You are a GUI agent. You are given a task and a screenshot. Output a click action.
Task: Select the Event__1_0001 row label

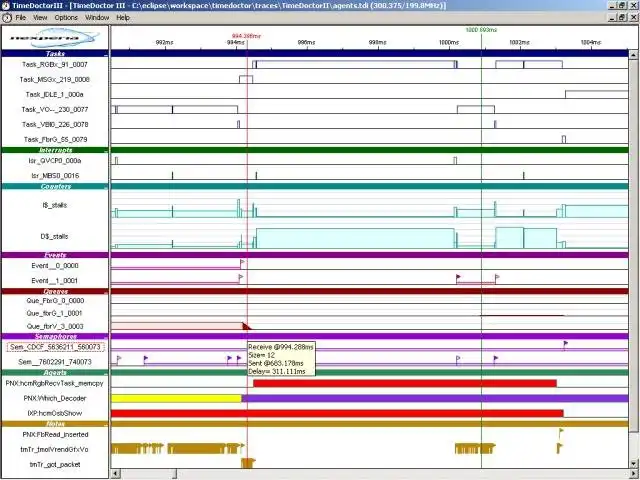(55, 281)
